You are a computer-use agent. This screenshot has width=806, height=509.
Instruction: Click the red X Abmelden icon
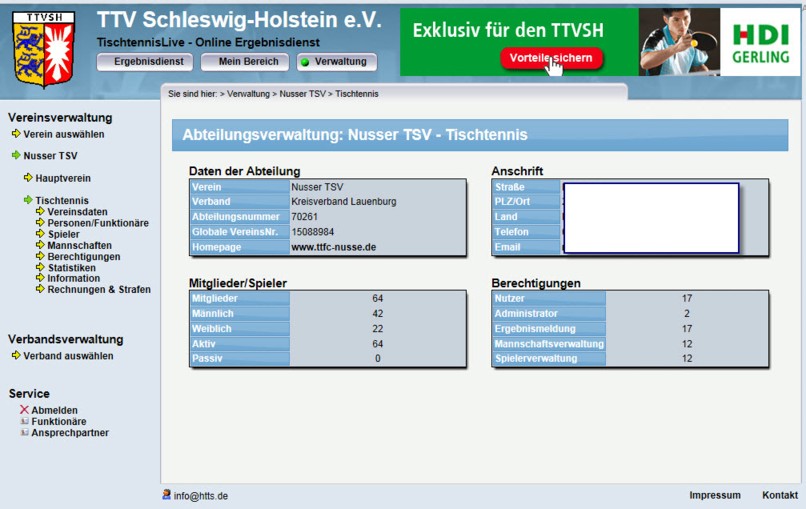[x=24, y=410]
